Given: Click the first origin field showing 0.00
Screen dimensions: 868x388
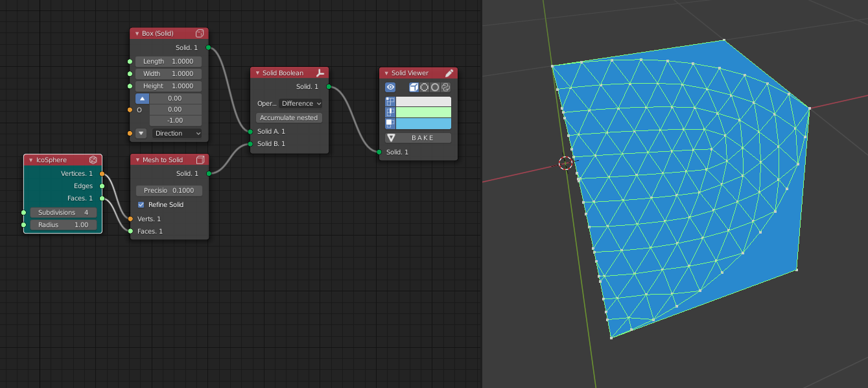Looking at the screenshot, I should pyautogui.click(x=176, y=99).
